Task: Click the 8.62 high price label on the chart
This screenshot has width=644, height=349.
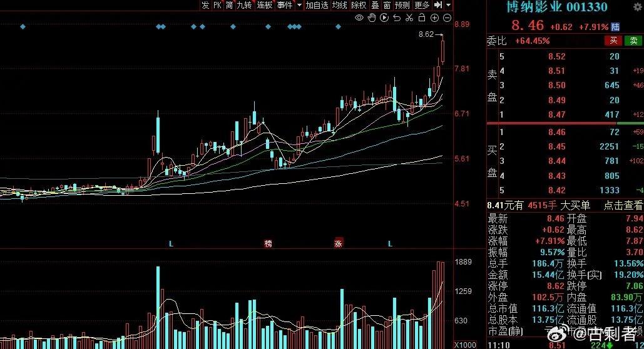Action: 426,34
